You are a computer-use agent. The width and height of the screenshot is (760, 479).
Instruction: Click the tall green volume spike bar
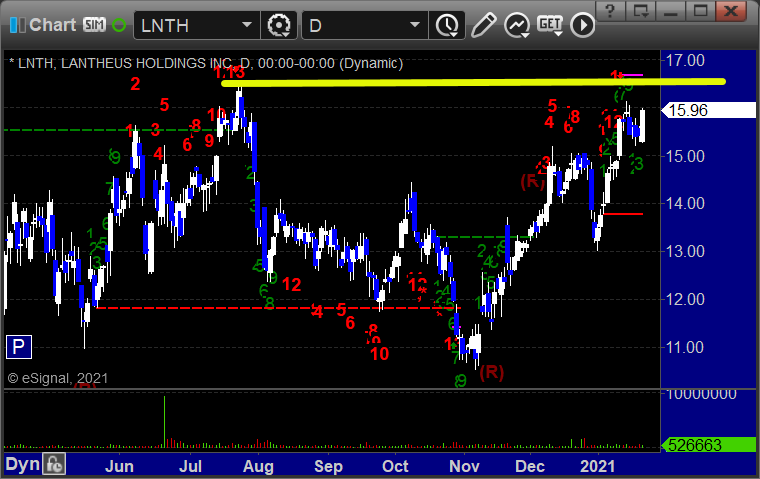(x=164, y=421)
